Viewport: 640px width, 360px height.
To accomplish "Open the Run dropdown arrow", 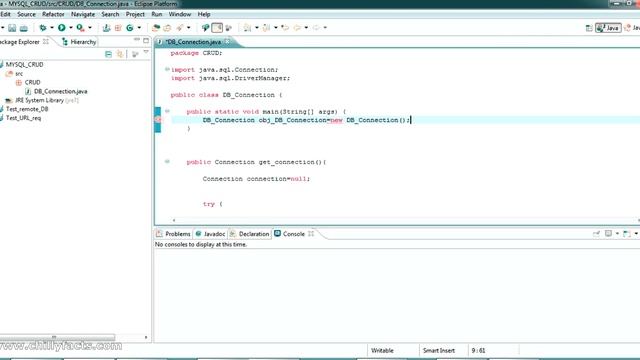I will 71,28.
